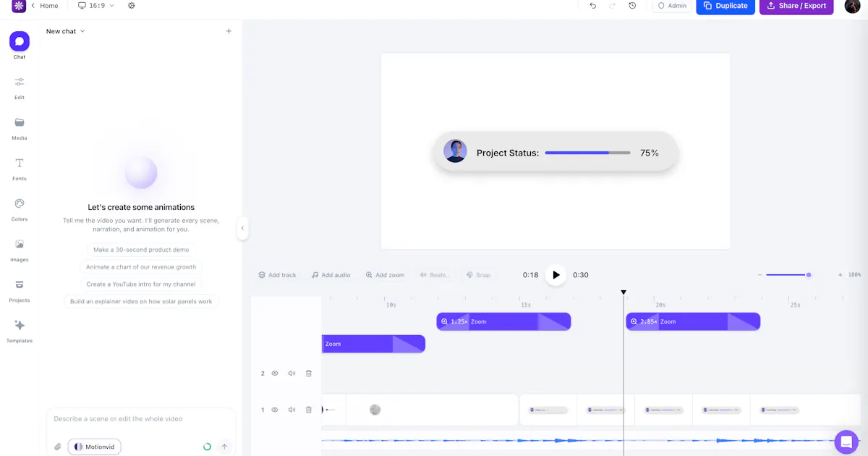Screen dimensions: 868x456
Task: Click the playhead marker on timeline
Action: pos(624,292)
